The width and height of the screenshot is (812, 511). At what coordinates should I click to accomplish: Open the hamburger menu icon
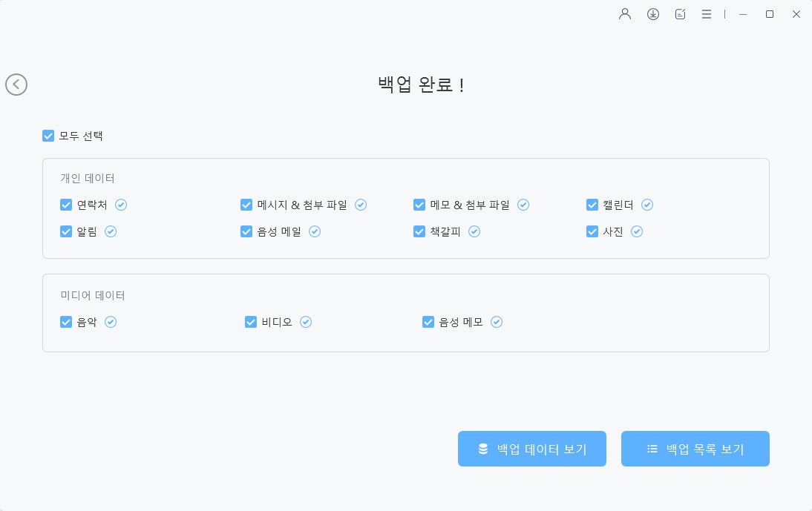click(x=707, y=14)
